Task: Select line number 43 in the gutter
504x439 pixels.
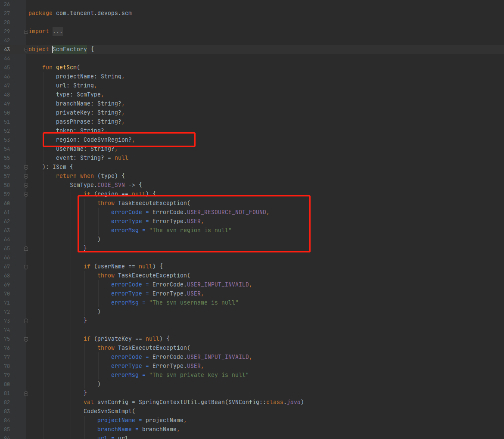Action: pos(6,49)
